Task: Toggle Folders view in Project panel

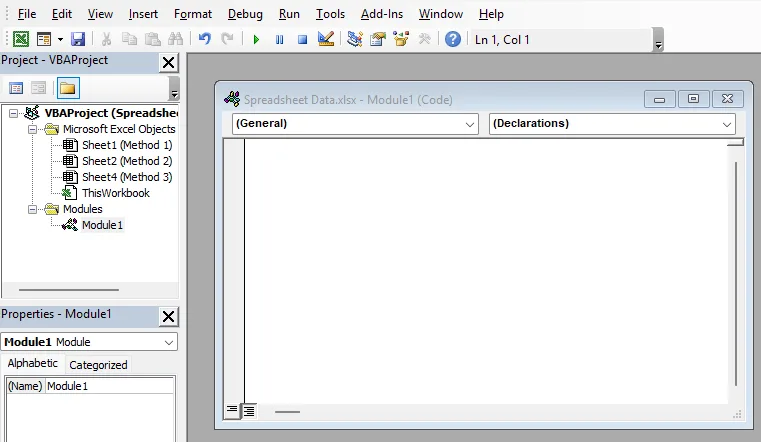Action: (68, 88)
